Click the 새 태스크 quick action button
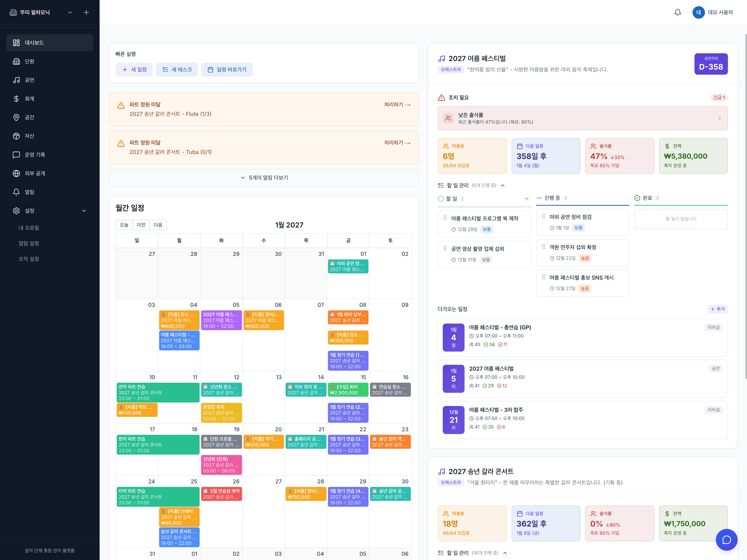The image size is (747, 560). (x=177, y=70)
